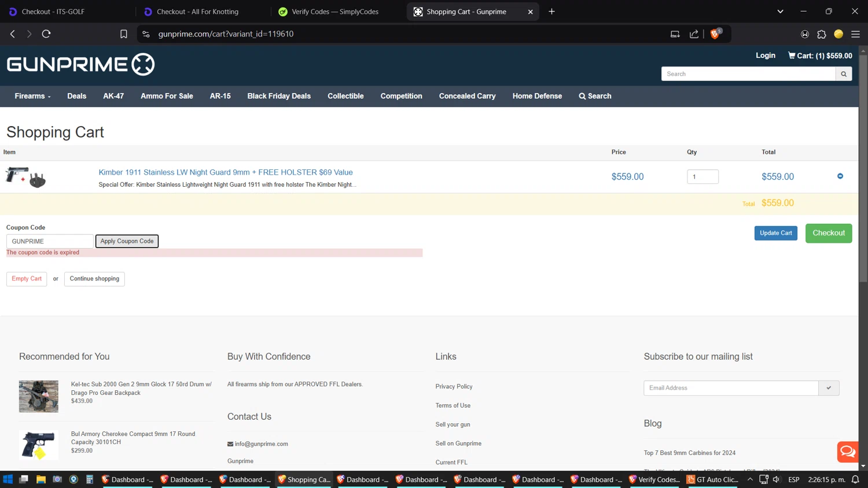Click Apply Coupon Code button

(127, 241)
